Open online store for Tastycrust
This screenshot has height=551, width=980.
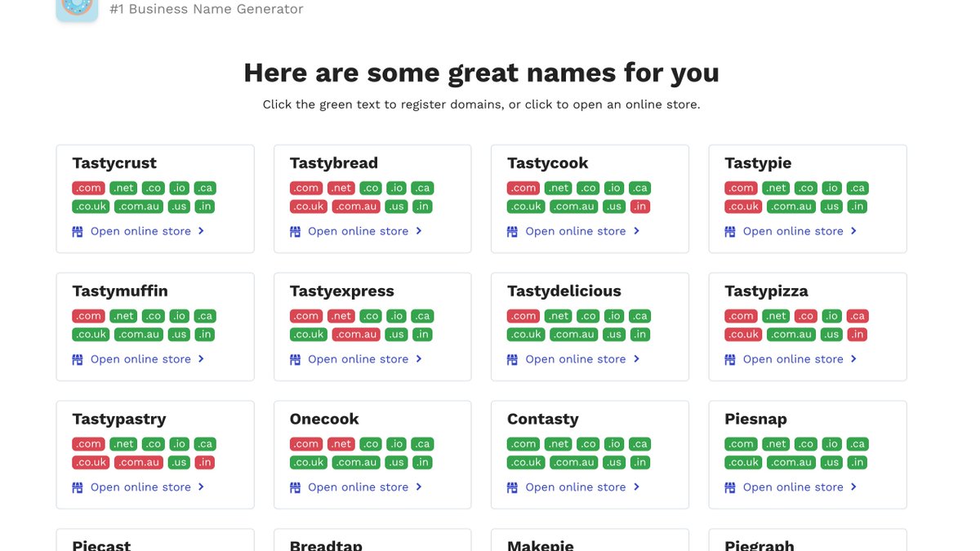tap(139, 231)
